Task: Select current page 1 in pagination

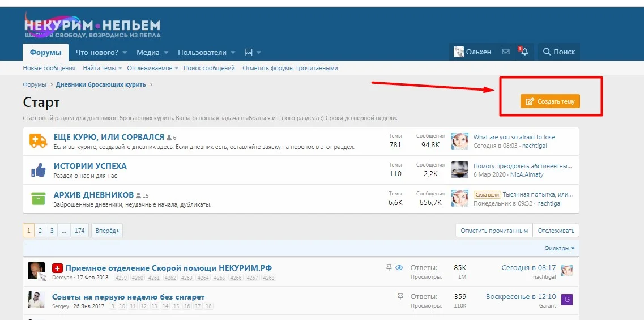Action: (x=28, y=231)
